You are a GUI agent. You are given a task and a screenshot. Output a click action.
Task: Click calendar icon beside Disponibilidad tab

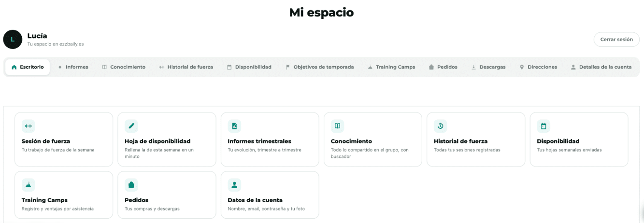pyautogui.click(x=229, y=67)
